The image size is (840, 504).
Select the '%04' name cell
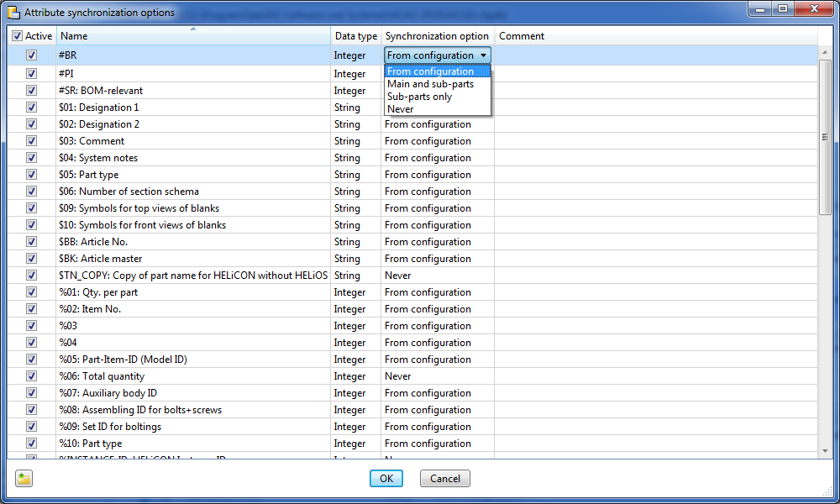193,343
